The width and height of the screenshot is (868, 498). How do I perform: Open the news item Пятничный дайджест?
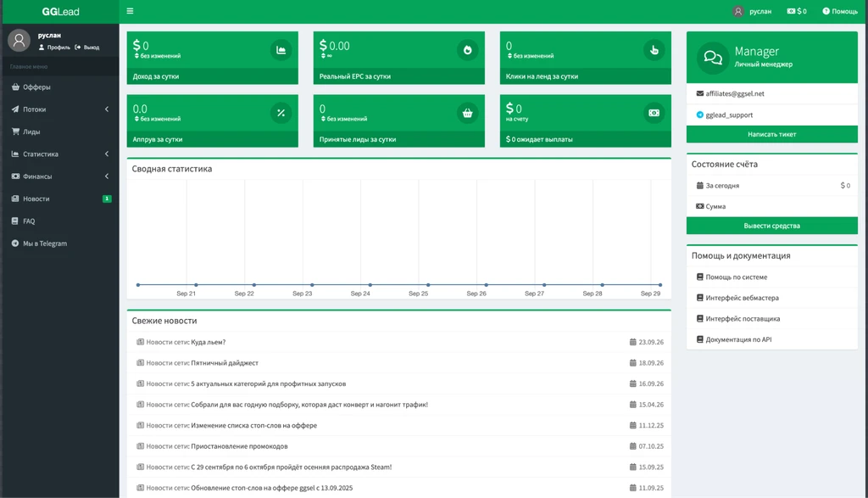pos(225,363)
